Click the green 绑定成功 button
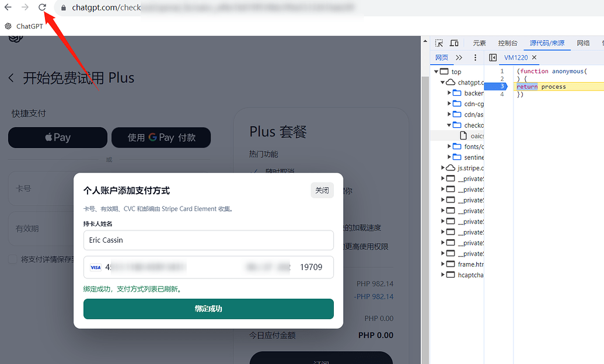Screen dimensions: 604x364 coord(208,309)
